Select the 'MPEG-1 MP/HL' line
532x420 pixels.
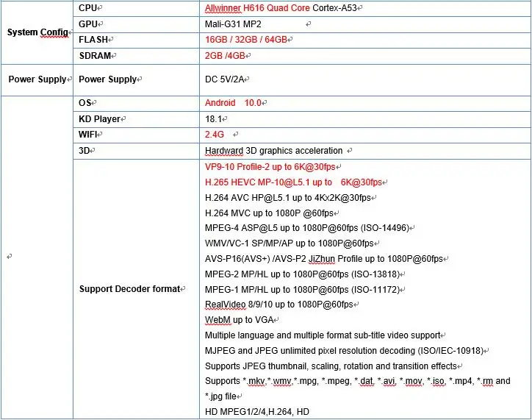point(302,290)
